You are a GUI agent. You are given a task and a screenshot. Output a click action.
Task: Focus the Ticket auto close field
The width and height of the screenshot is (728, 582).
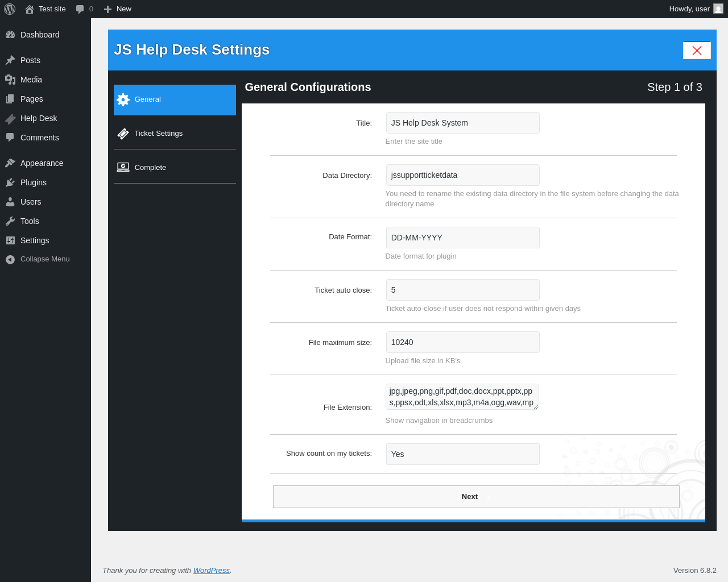coord(462,290)
